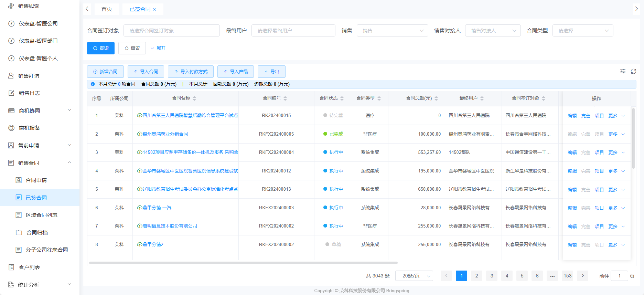Image resolution: width=644 pixels, height=295 pixels.
Task: Click the 新增合同 button
Action: tap(105, 72)
